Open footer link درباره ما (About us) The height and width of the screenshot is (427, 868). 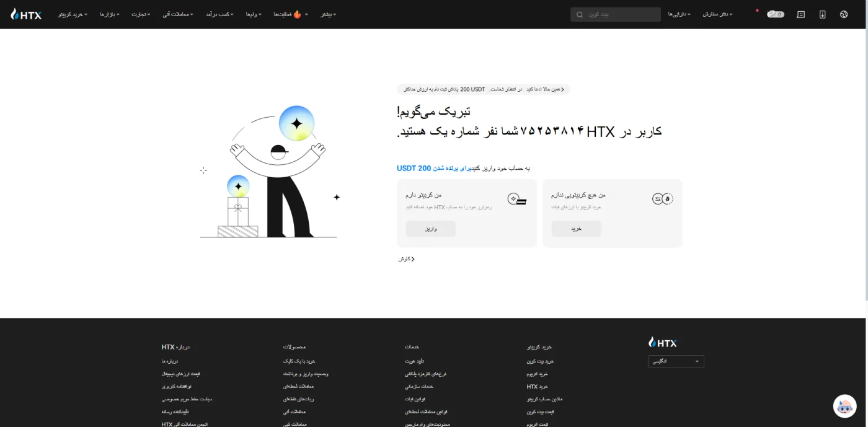[x=170, y=361]
